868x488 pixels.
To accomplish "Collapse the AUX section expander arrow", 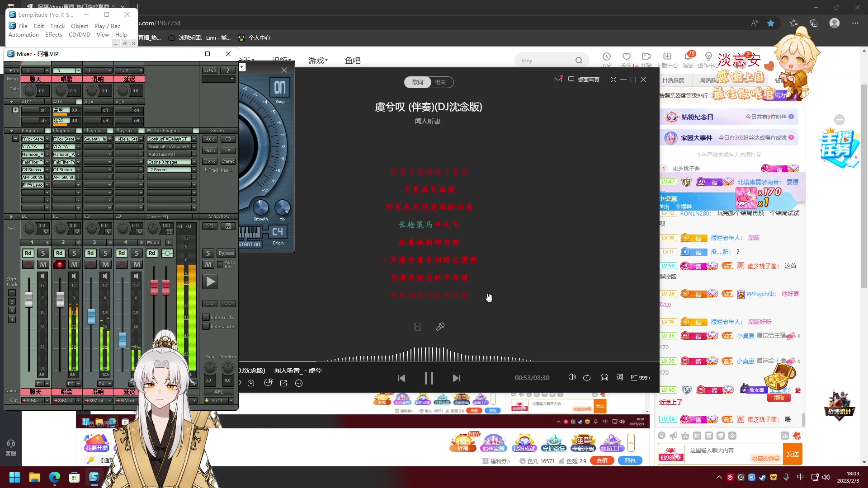I will [x=12, y=102].
